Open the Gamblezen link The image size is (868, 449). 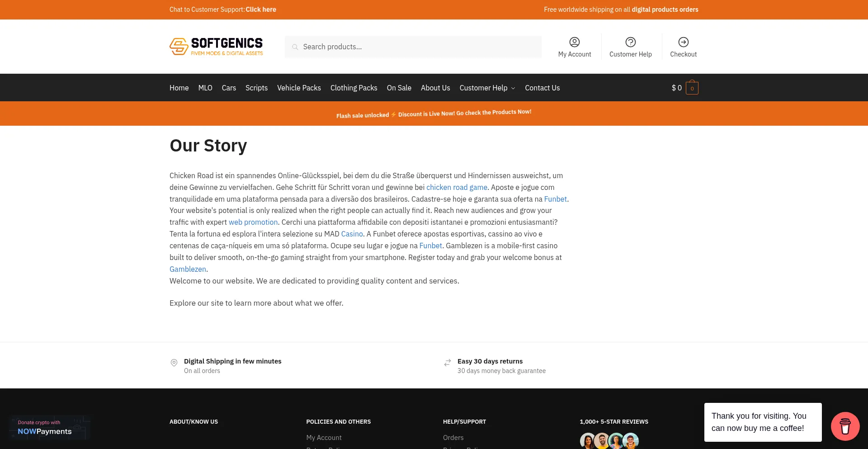point(188,269)
